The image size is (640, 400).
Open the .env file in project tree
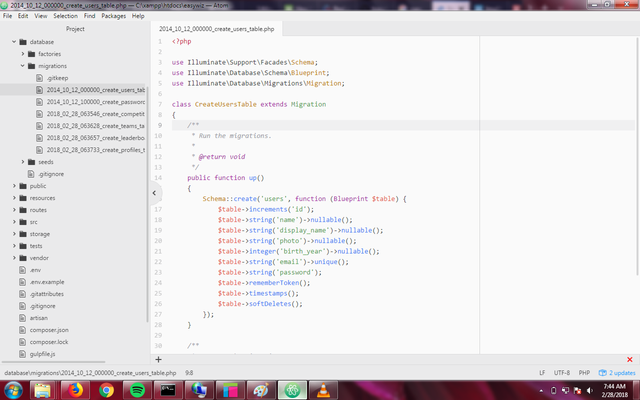coord(36,270)
